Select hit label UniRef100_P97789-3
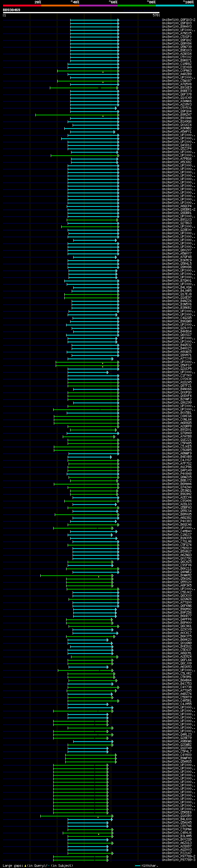 click(179, 860)
